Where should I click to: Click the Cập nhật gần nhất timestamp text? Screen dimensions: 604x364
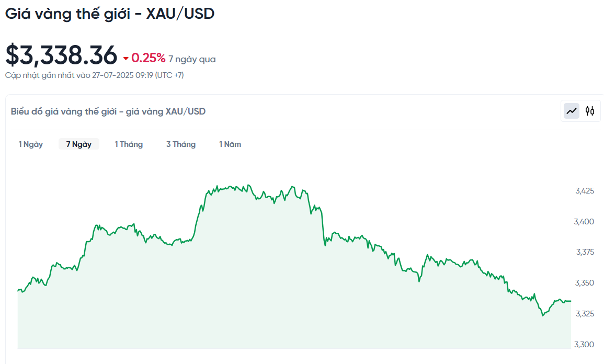94,75
